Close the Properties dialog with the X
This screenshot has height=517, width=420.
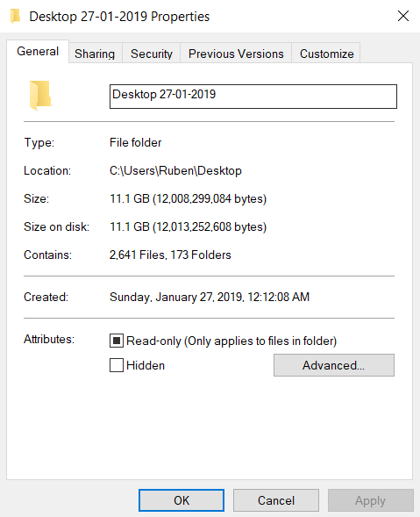(403, 16)
